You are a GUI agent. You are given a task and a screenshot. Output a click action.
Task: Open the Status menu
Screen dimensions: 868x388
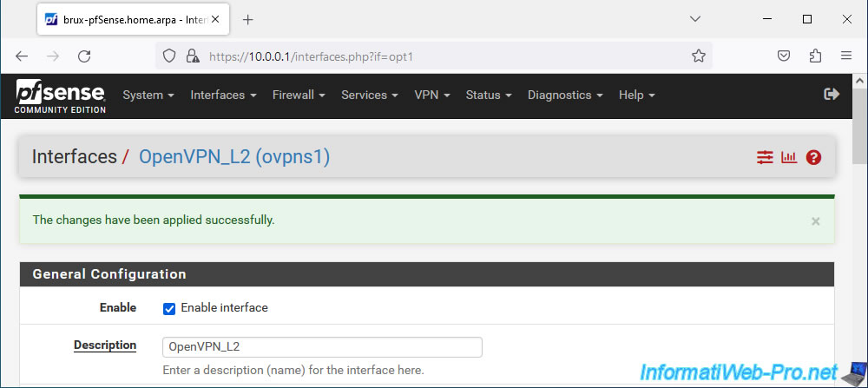[x=488, y=95]
